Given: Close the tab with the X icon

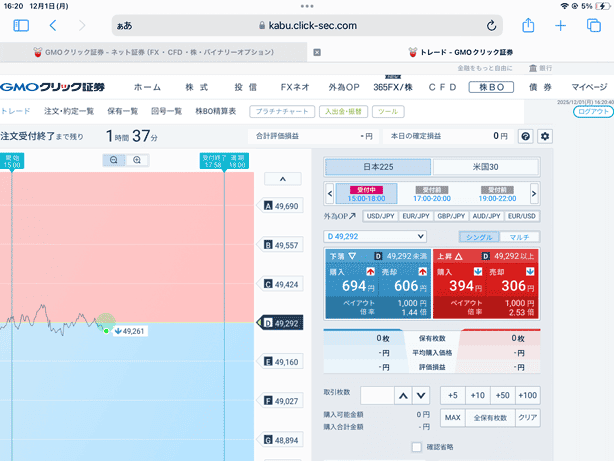Looking at the screenshot, I should 317,52.
